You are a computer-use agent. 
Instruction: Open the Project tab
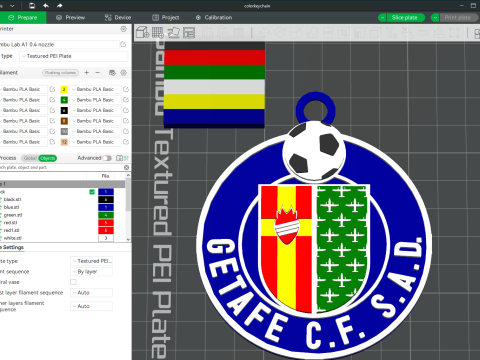tap(166, 17)
